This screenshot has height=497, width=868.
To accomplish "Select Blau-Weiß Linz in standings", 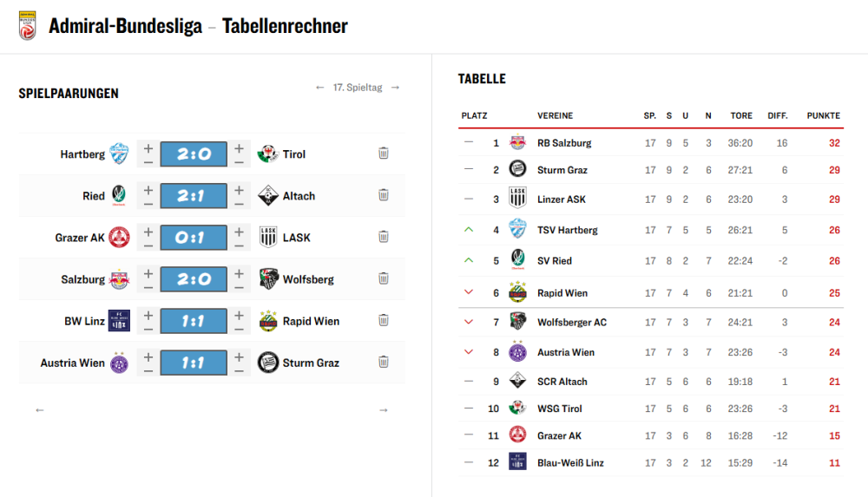I will click(570, 463).
